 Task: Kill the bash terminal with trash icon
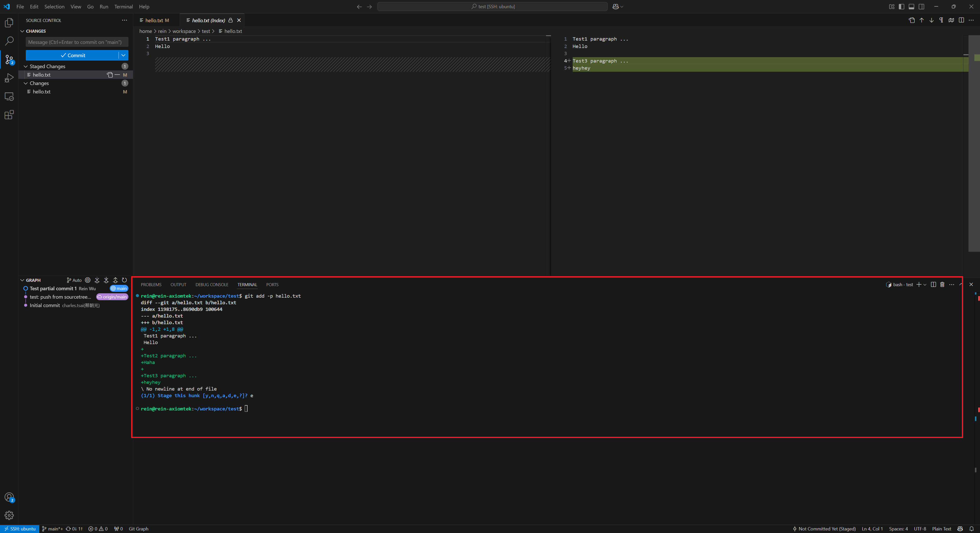[942, 285]
